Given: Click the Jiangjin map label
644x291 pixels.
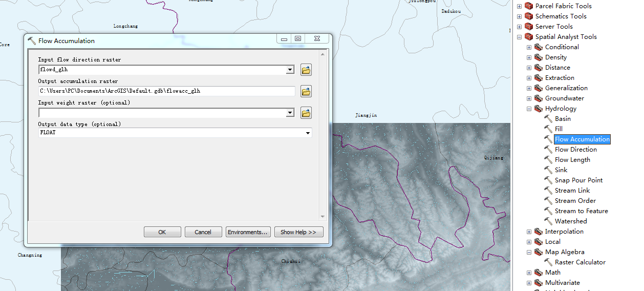Looking at the screenshot, I should (x=366, y=116).
